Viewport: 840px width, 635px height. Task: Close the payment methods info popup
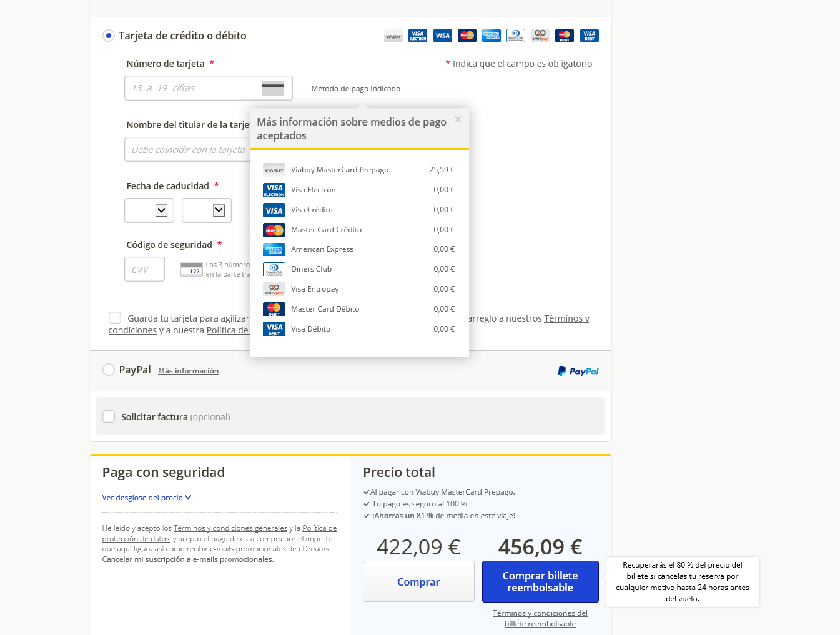(458, 119)
